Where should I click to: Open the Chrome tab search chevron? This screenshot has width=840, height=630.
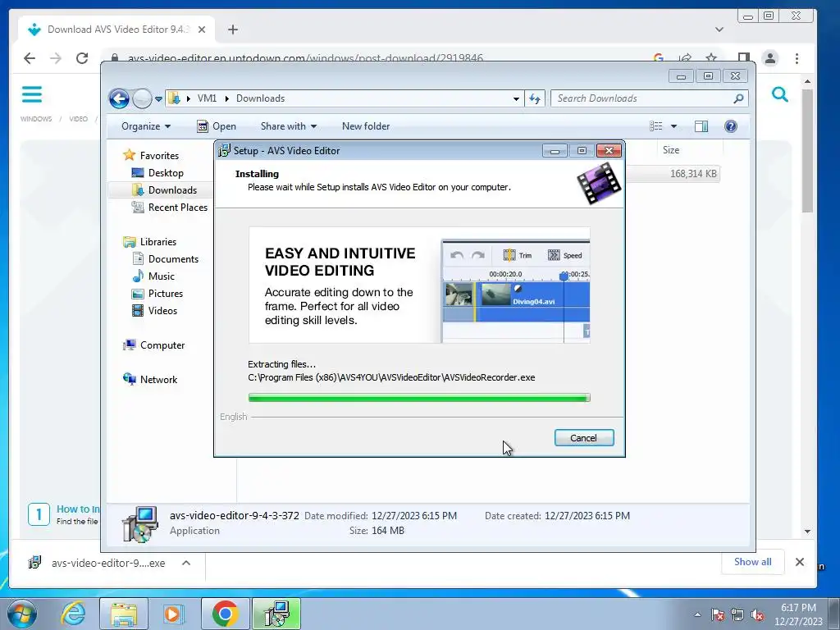tap(719, 30)
